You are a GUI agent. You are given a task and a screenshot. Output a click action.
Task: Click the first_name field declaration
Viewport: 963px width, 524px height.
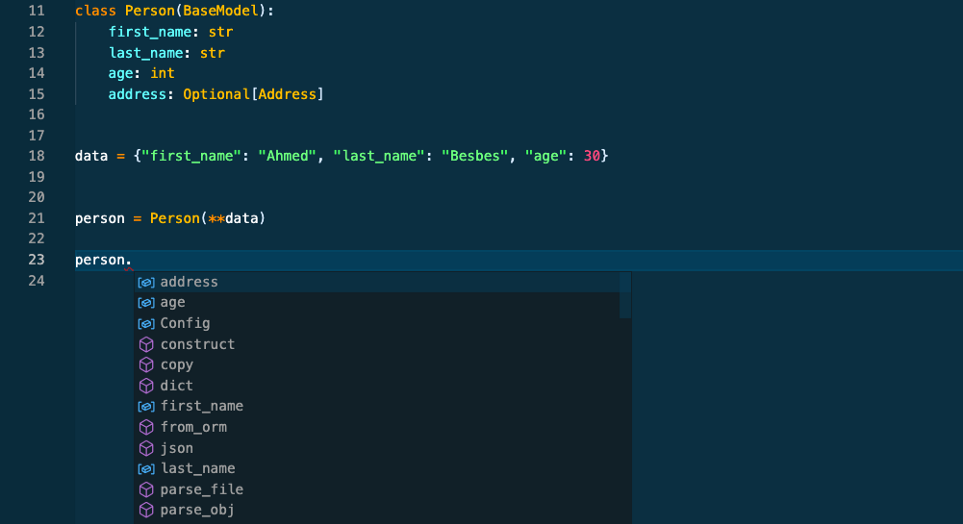(x=150, y=32)
